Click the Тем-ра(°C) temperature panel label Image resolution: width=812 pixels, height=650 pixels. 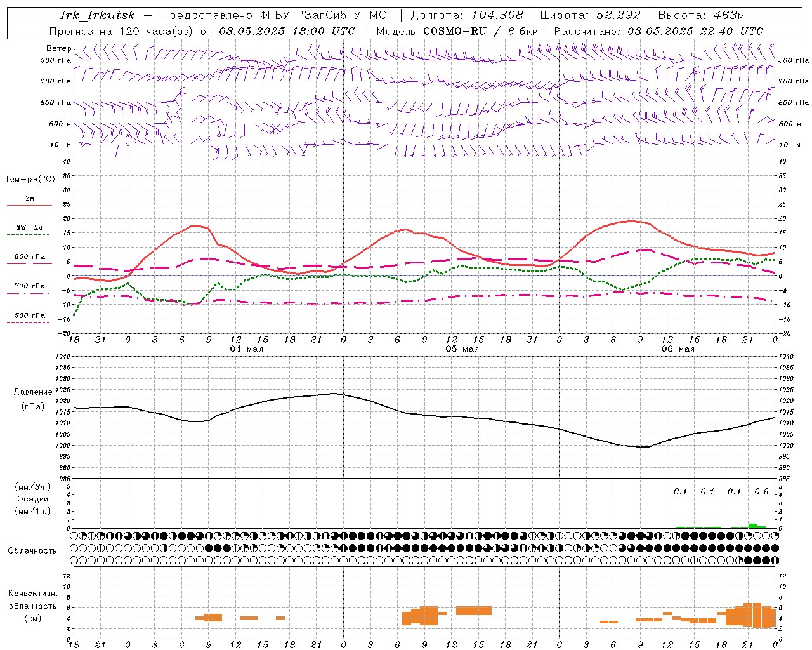(30, 180)
